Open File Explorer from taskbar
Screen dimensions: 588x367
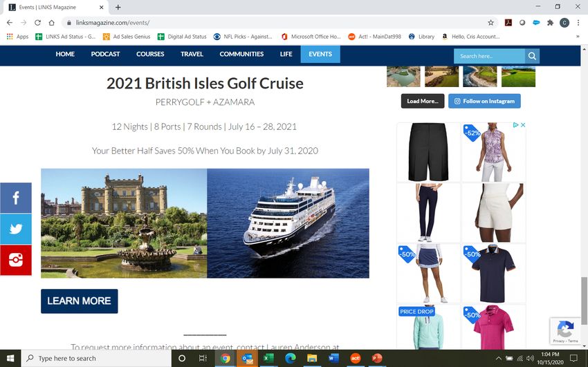tap(312, 359)
